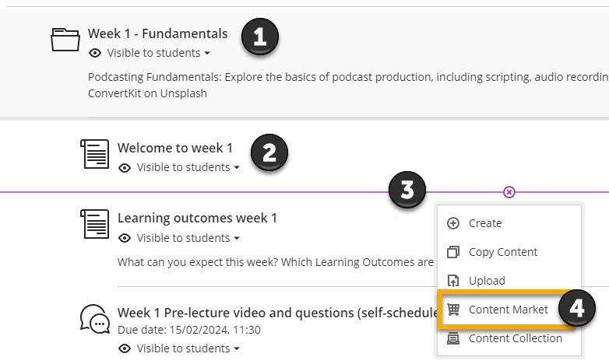
Task: Close the add-content menu with purple X
Action: (x=509, y=192)
